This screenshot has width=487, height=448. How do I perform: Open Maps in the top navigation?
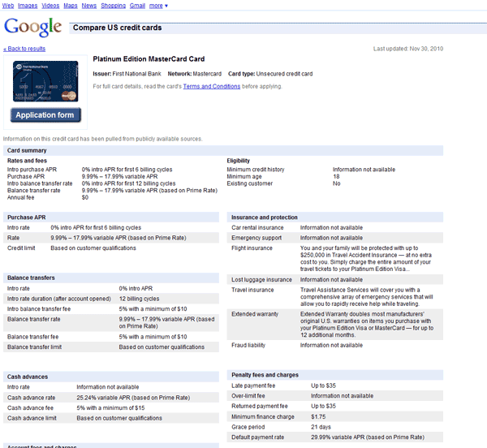tap(71, 6)
